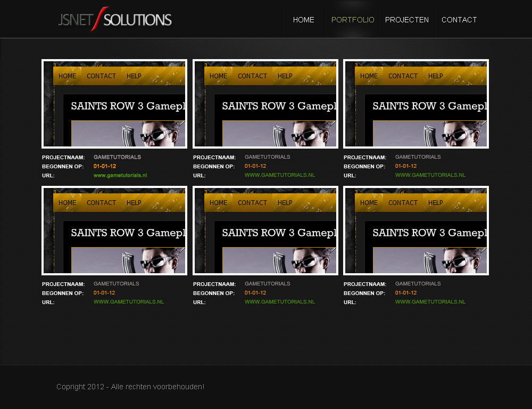Select GAMETUTORIALS name of top middle project
This screenshot has height=409, width=532.
click(268, 157)
